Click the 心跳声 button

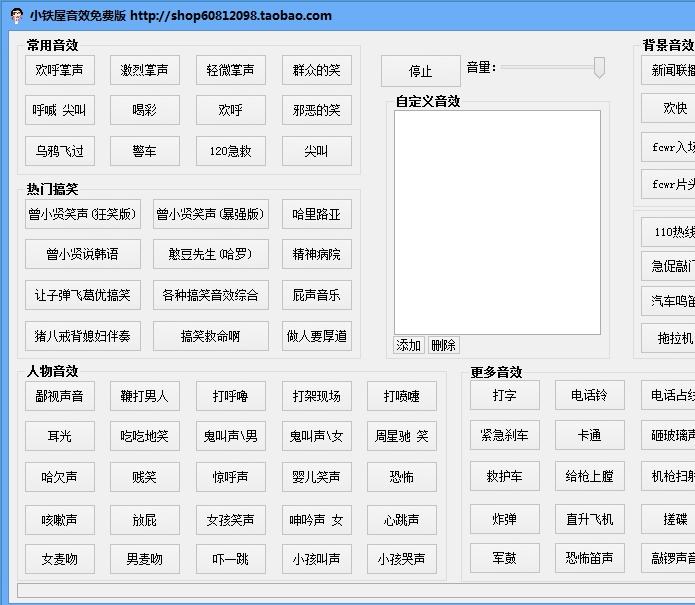click(402, 520)
